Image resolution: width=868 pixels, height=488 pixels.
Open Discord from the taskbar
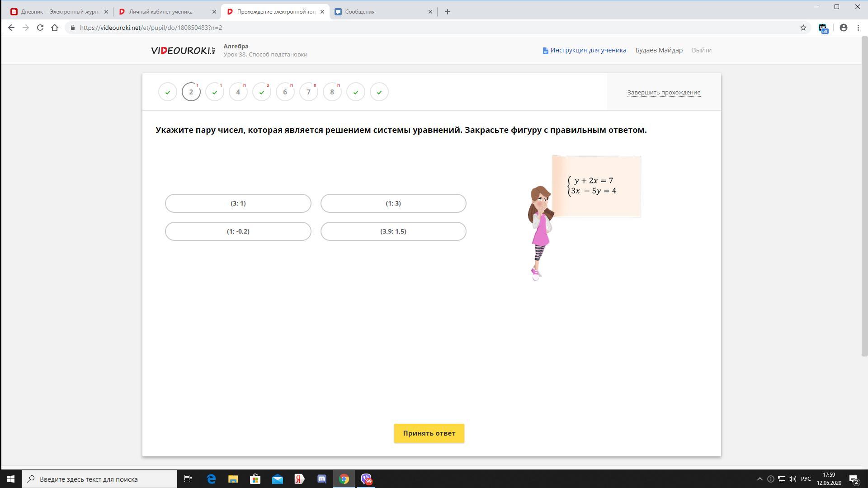pos(322,479)
